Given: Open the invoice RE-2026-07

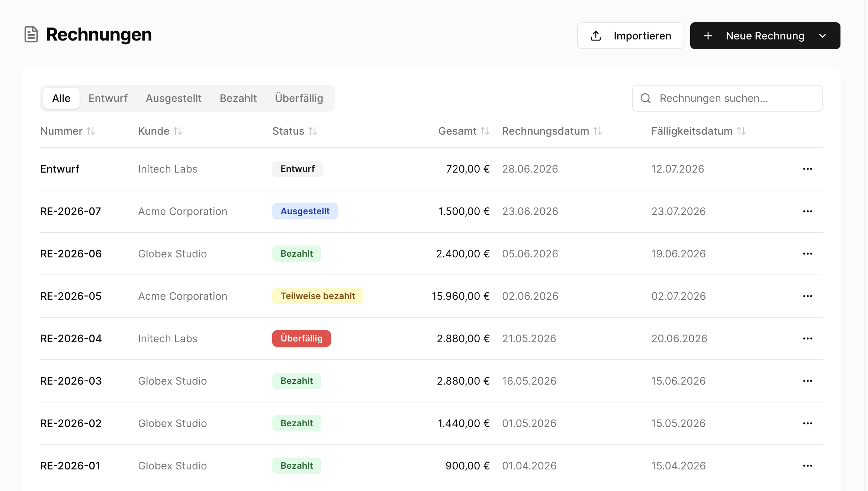Looking at the screenshot, I should click(x=71, y=211).
